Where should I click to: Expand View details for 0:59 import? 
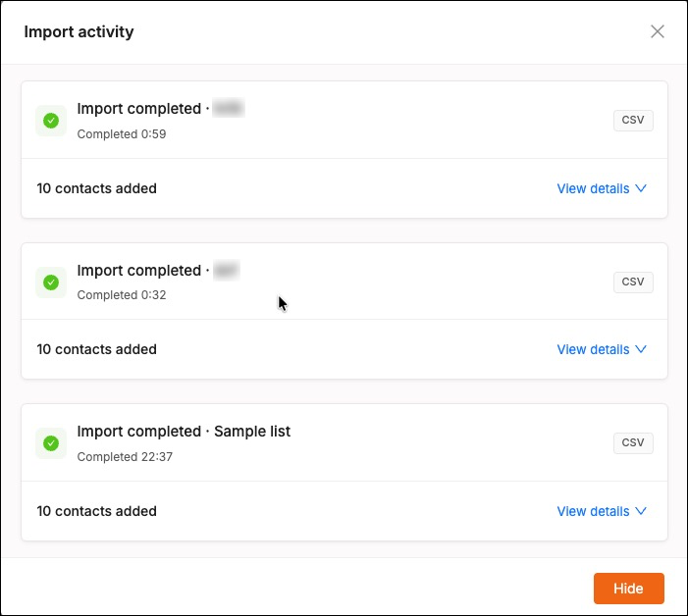[601, 188]
